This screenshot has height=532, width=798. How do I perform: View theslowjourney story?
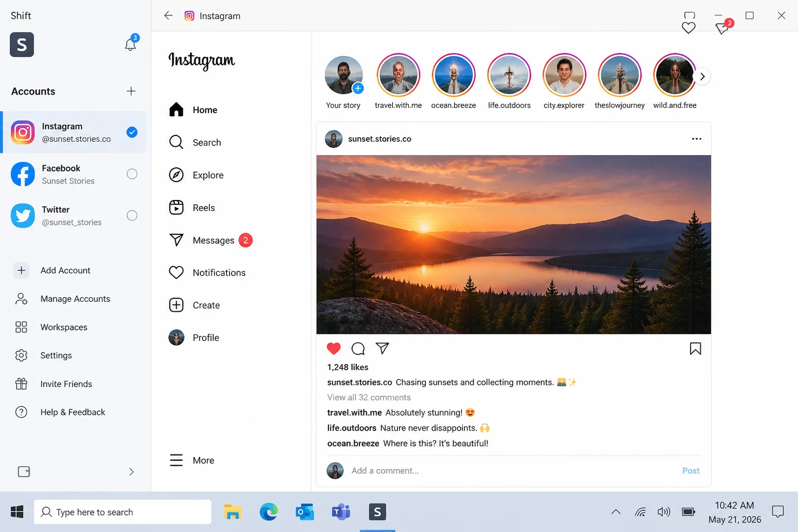(620, 76)
